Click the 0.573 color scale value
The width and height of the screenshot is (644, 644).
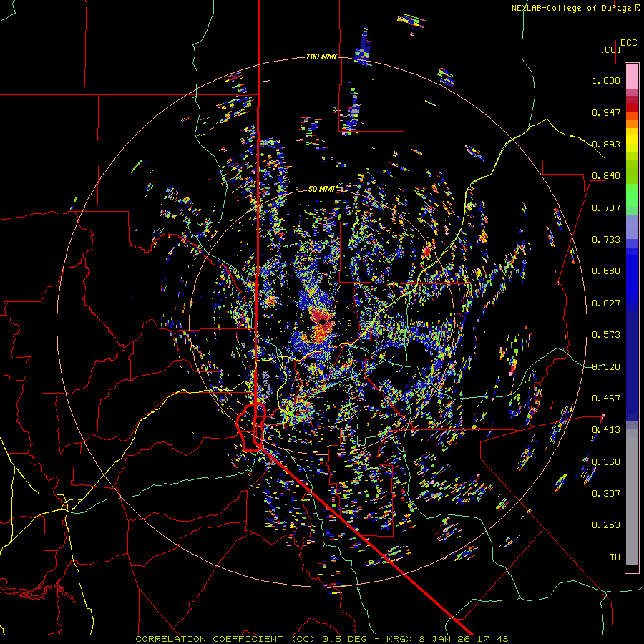pos(606,335)
